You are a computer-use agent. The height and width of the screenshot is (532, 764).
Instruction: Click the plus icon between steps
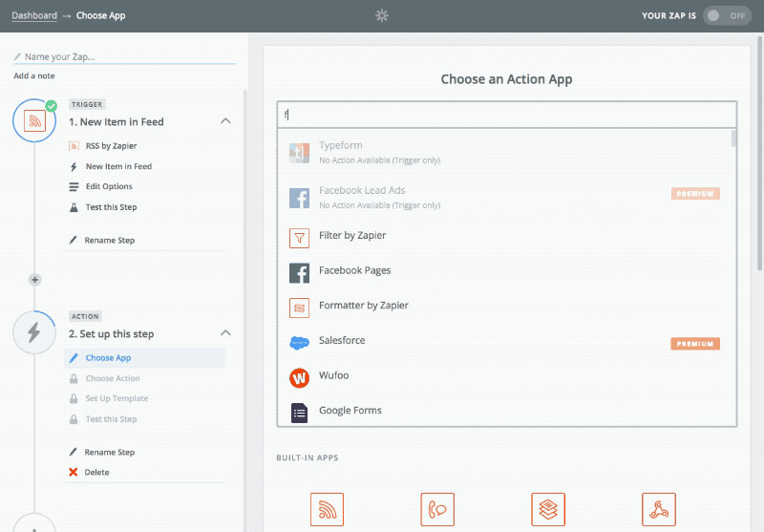click(x=34, y=280)
